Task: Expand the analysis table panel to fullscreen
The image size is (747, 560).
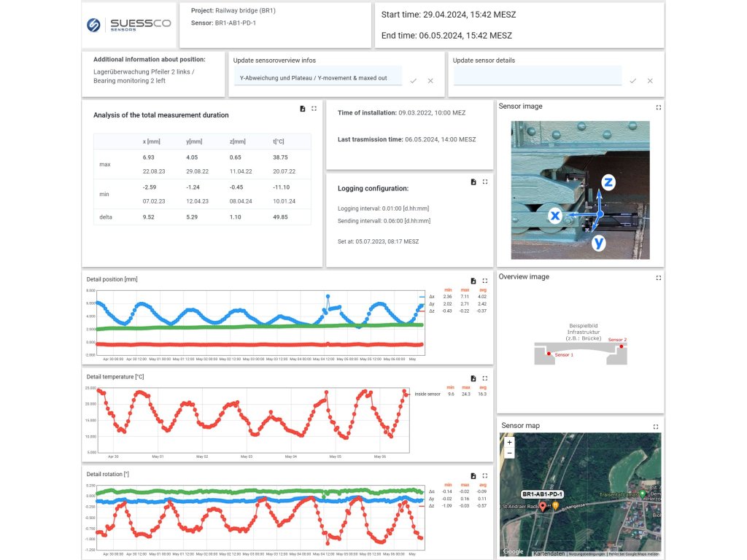Action: [x=314, y=109]
